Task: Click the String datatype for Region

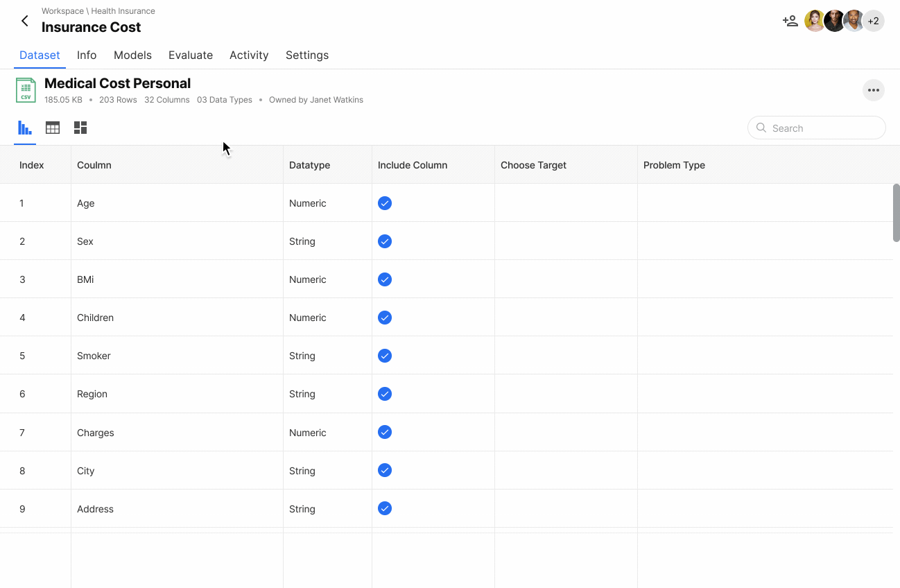Action: point(302,394)
